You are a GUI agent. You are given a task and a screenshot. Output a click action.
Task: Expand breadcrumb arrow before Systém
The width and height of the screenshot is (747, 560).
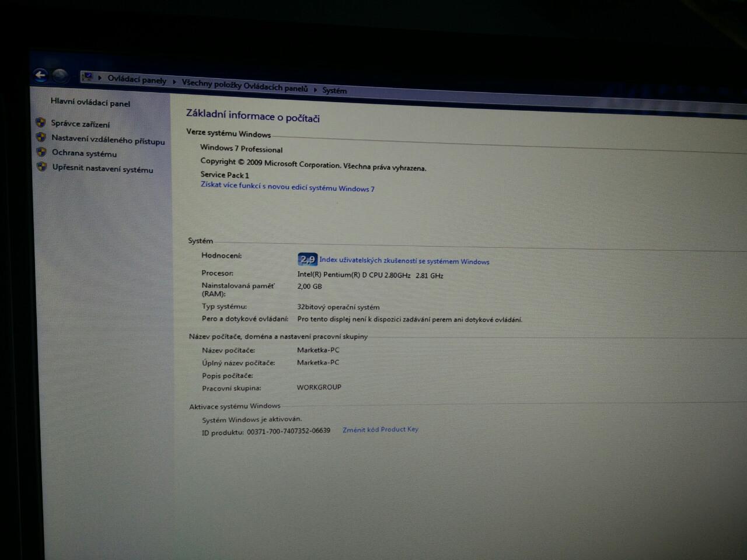point(315,90)
